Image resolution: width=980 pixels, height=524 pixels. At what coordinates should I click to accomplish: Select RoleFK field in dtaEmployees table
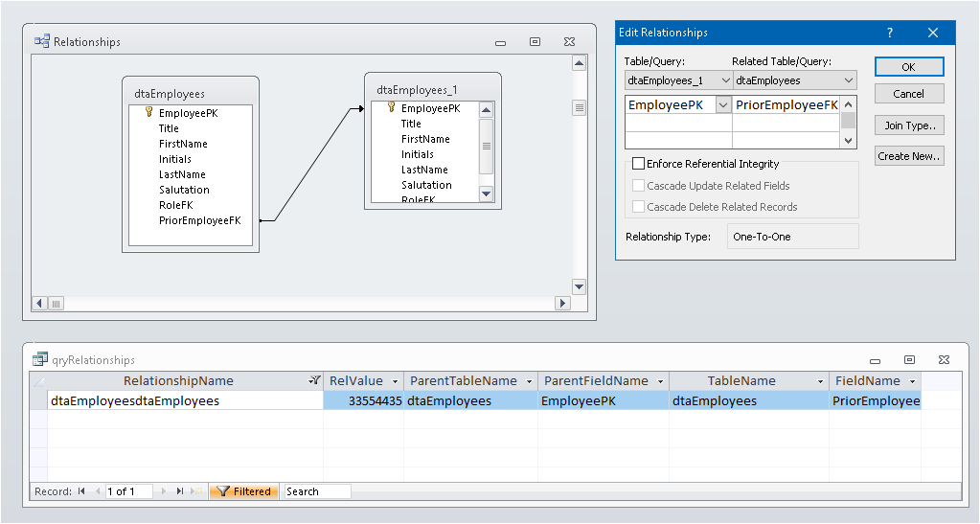(176, 205)
